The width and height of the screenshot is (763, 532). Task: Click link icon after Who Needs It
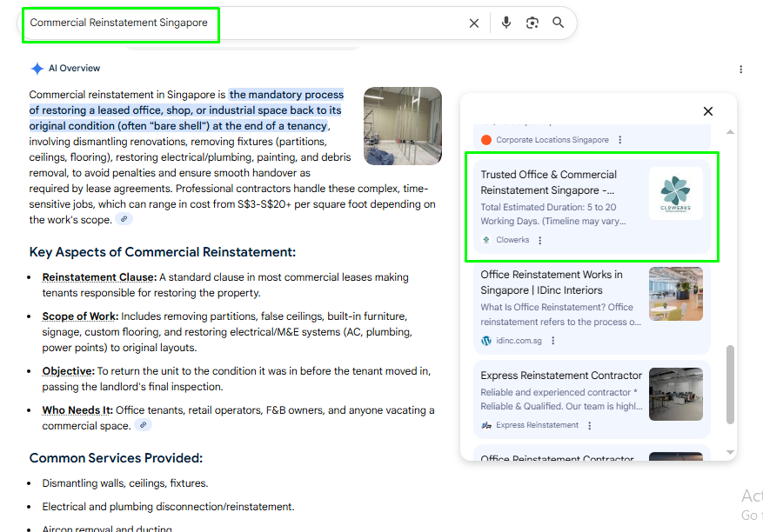(x=143, y=426)
